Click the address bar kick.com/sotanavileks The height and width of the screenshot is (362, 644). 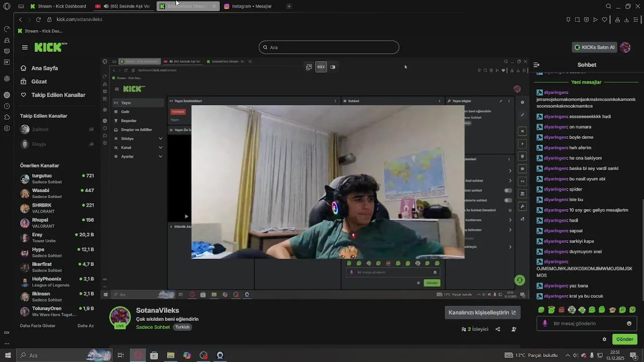79,20
